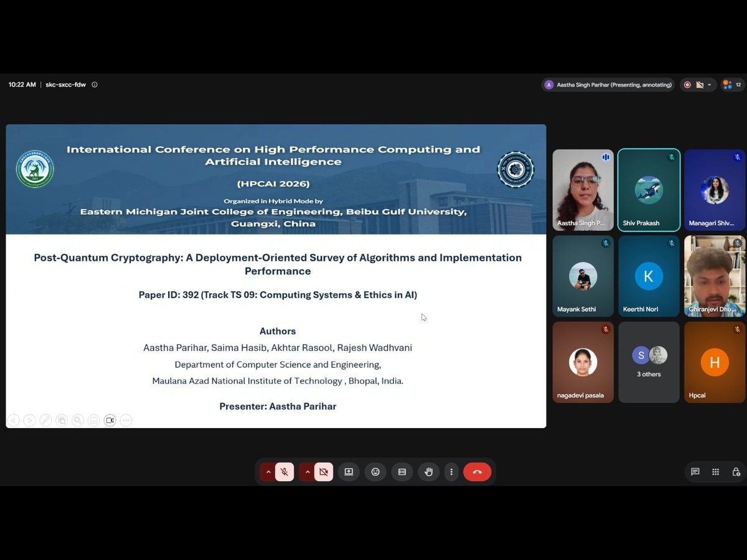Open the three-dot more options menu
Viewport: 747px width, 560px height.
coord(451,472)
